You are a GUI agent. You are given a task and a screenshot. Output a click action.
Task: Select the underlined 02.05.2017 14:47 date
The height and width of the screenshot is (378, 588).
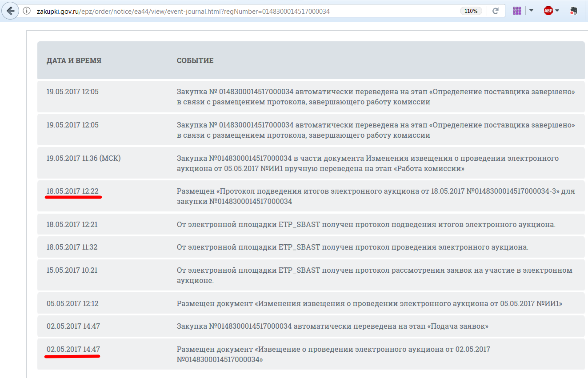[73, 349]
